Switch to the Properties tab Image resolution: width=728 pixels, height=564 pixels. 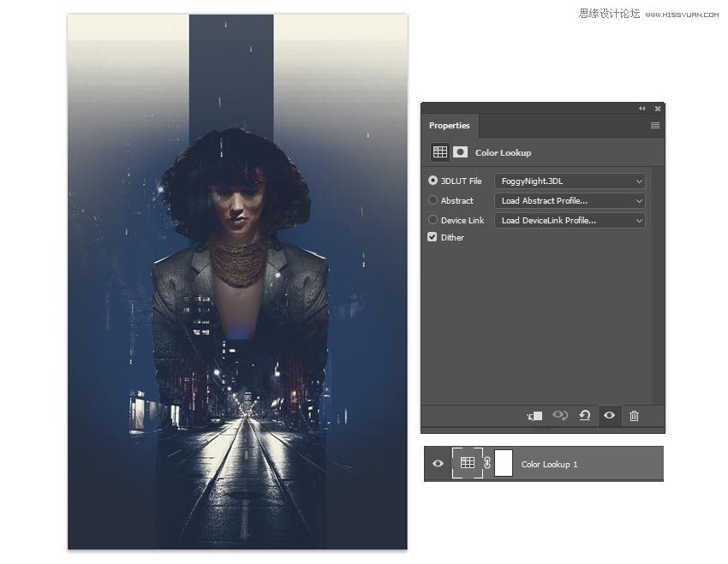coord(450,125)
